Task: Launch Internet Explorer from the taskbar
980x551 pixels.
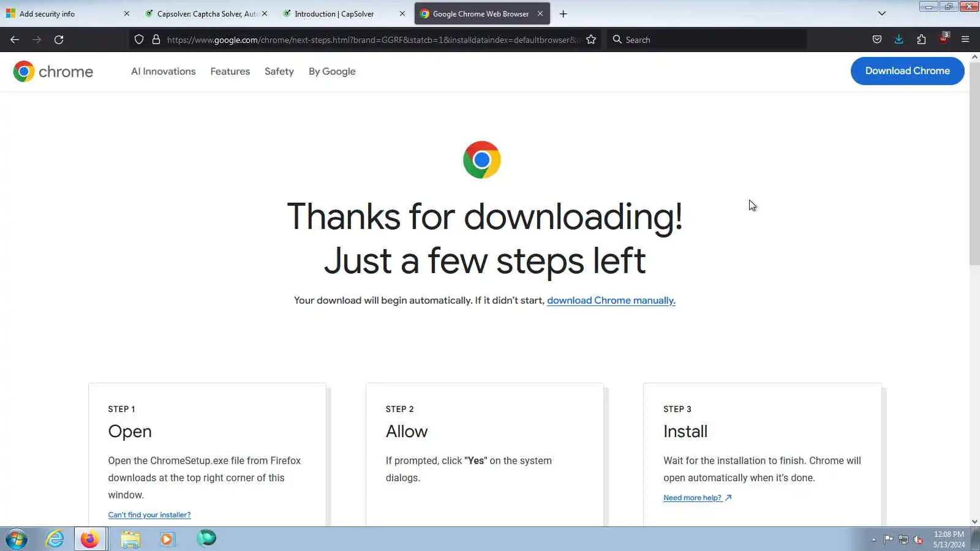Action: [x=55, y=539]
